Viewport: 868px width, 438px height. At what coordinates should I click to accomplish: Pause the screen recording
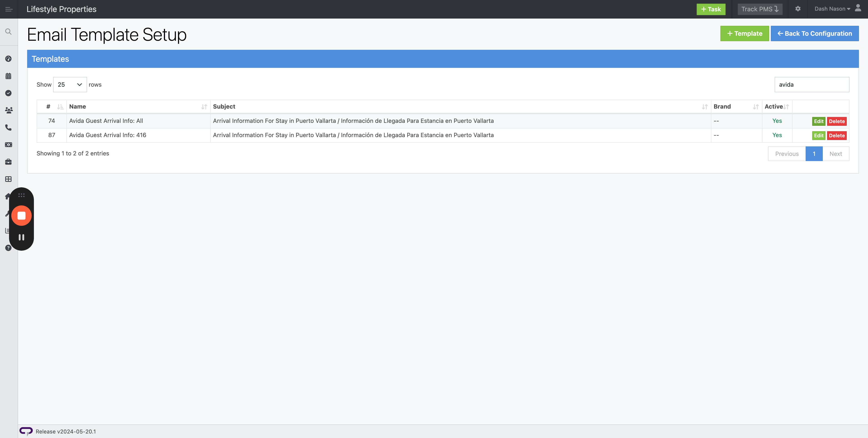click(21, 237)
